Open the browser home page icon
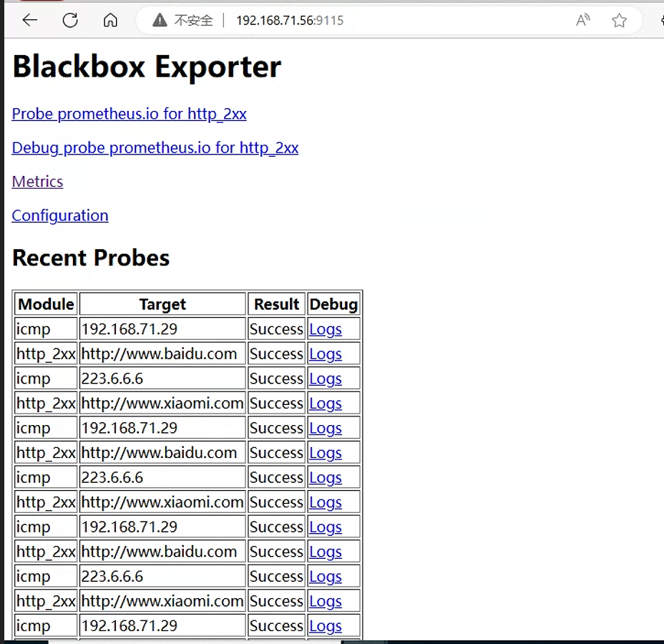The height and width of the screenshot is (644, 664). point(110,20)
